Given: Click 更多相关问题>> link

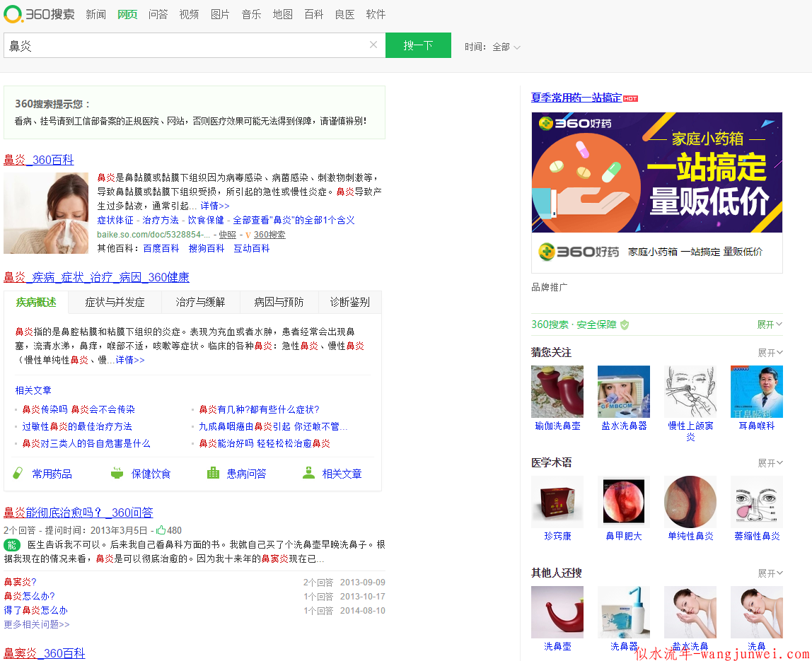Looking at the screenshot, I should [x=37, y=624].
